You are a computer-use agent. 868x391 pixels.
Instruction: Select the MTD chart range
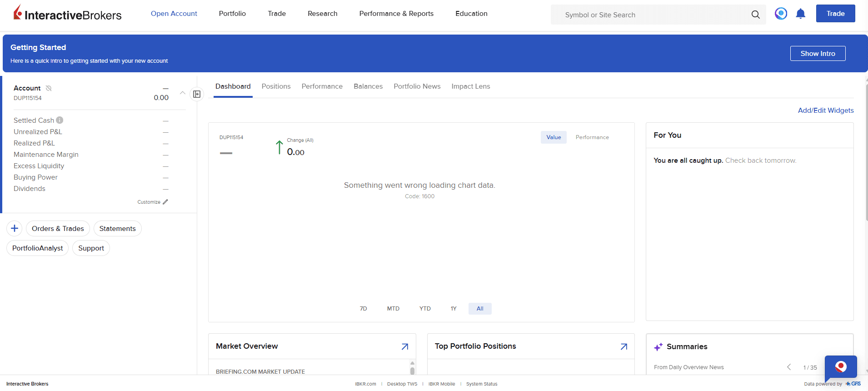(393, 309)
